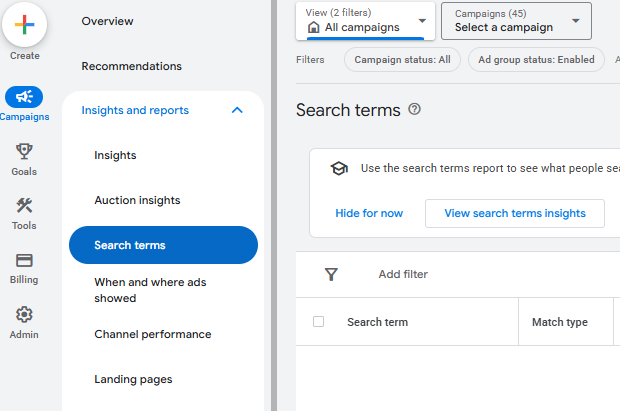
Task: Click the Add filter field
Action: pyautogui.click(x=403, y=274)
